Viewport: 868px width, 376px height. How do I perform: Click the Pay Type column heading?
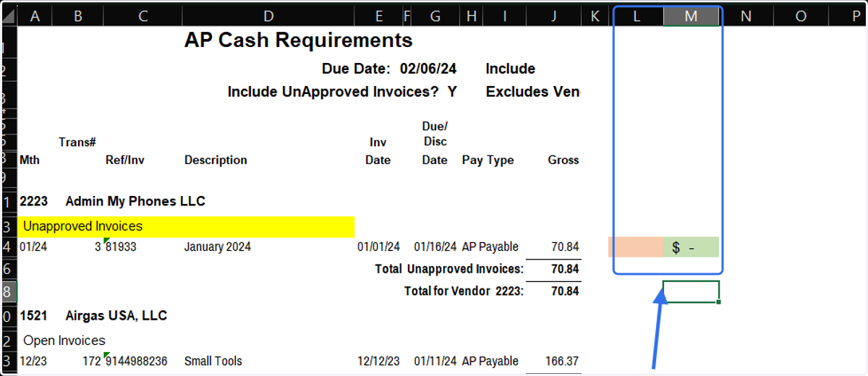tap(488, 160)
